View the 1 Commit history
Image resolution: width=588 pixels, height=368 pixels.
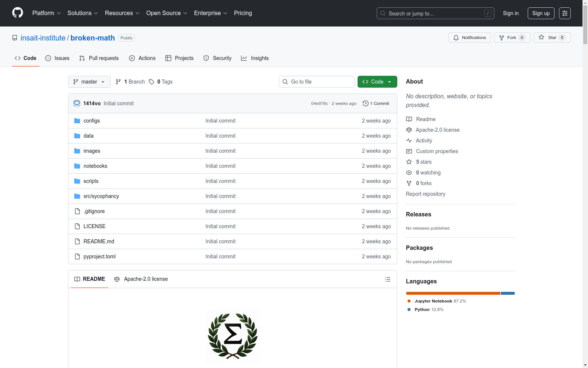click(376, 103)
